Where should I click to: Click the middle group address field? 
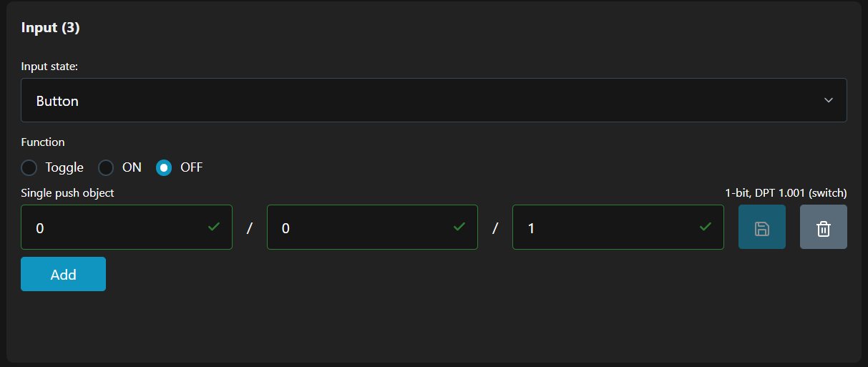(x=361, y=227)
